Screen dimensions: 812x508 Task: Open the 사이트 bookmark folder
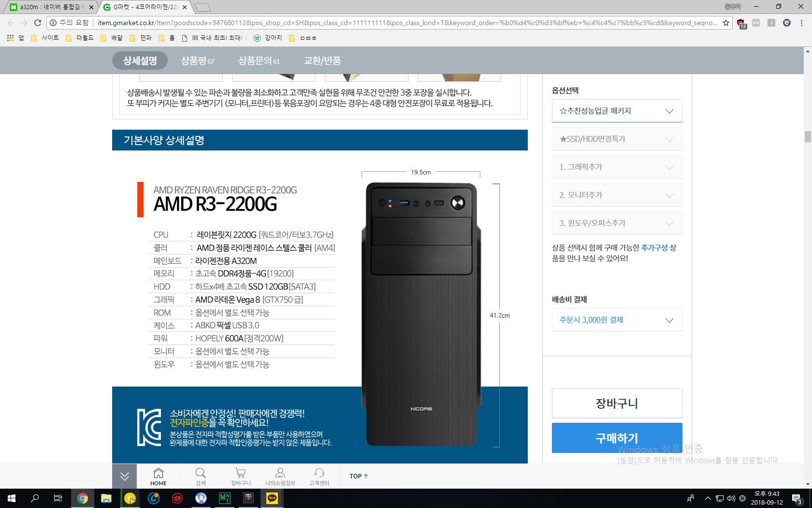coord(45,38)
